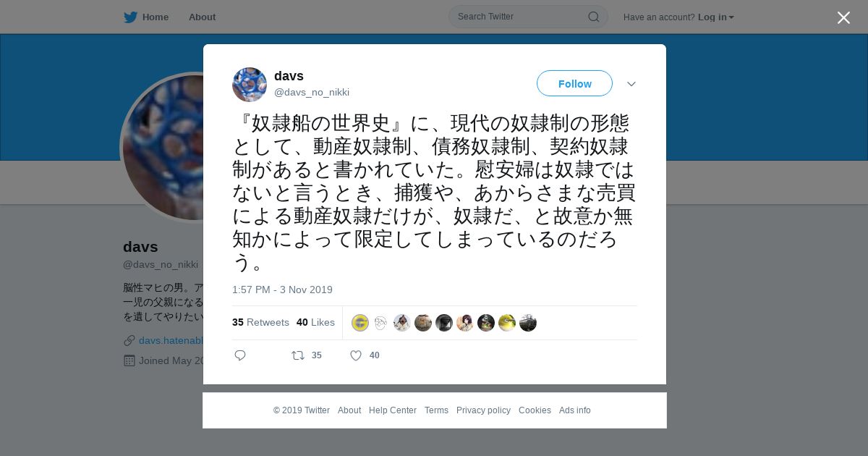Open Privacy policy footer link

(x=483, y=410)
